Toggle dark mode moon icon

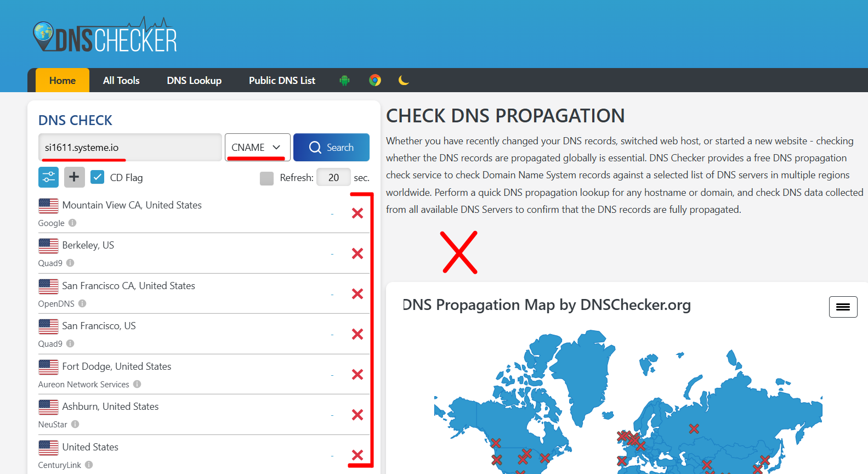tap(404, 81)
